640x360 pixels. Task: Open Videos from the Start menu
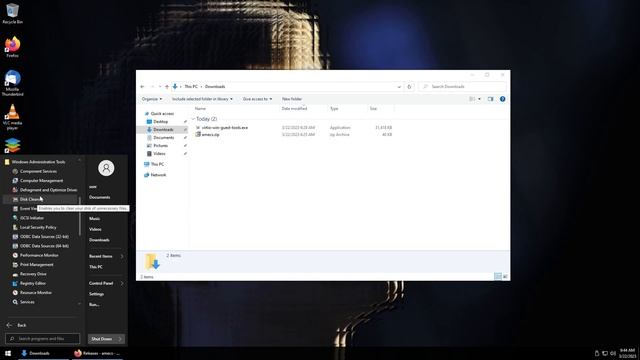[x=95, y=229]
